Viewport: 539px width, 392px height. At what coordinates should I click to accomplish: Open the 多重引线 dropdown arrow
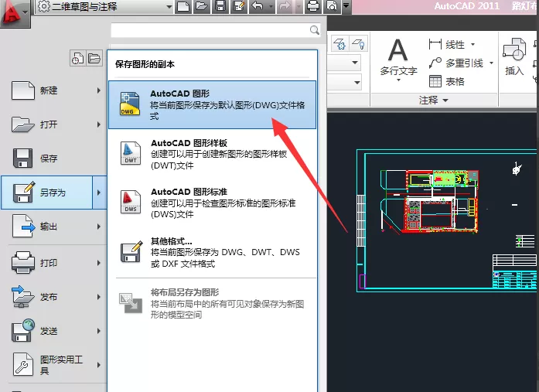[491, 63]
